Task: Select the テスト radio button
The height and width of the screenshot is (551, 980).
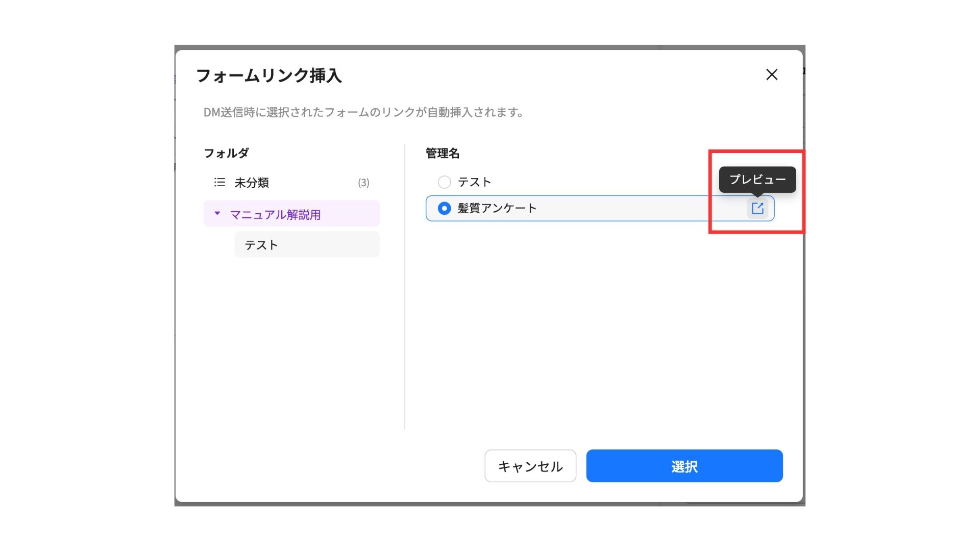Action: tap(444, 182)
